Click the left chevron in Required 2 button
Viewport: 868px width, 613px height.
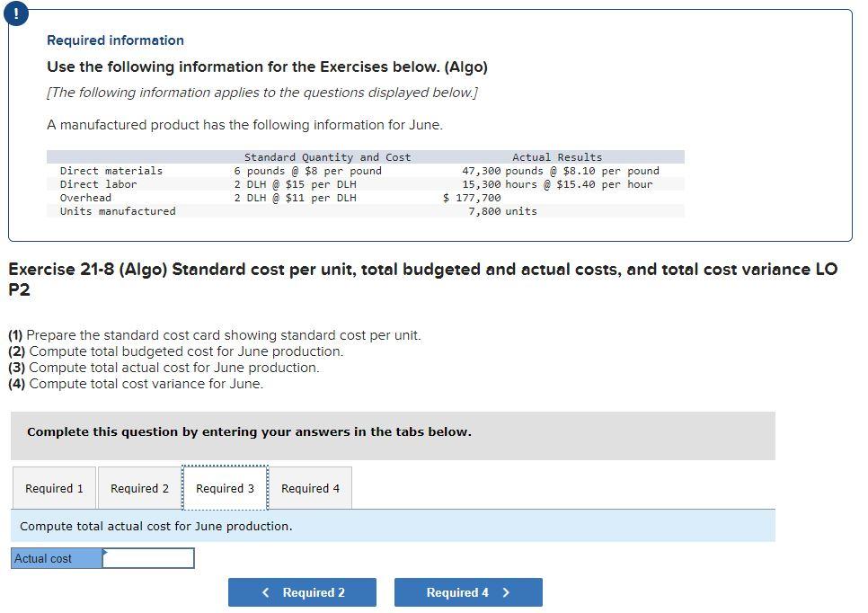pyautogui.click(x=264, y=592)
